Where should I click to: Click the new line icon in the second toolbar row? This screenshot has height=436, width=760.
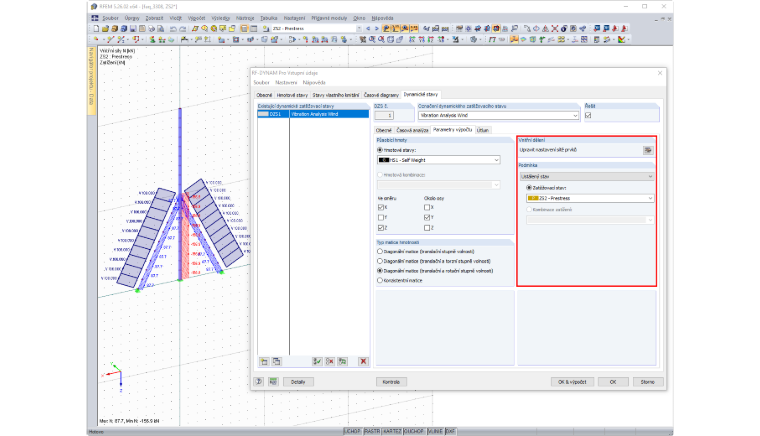coord(111,40)
